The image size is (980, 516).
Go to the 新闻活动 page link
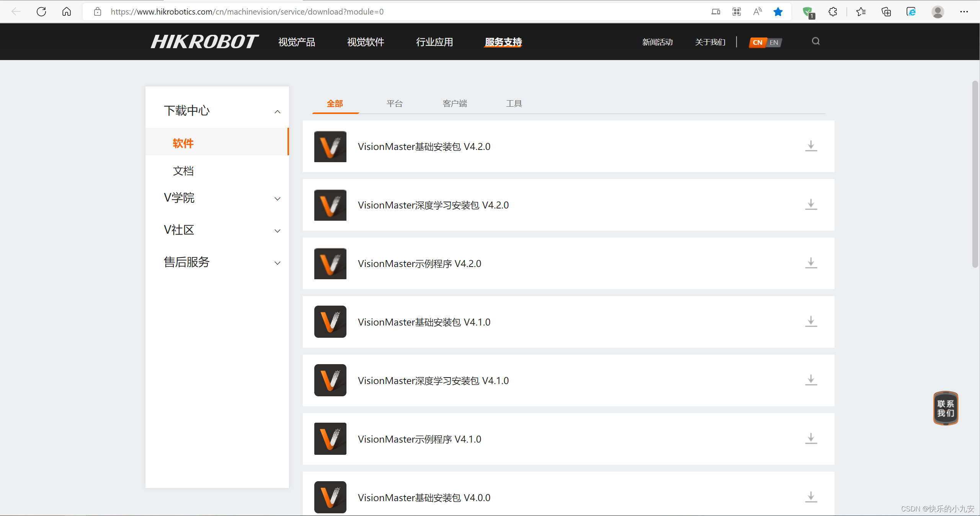(657, 42)
